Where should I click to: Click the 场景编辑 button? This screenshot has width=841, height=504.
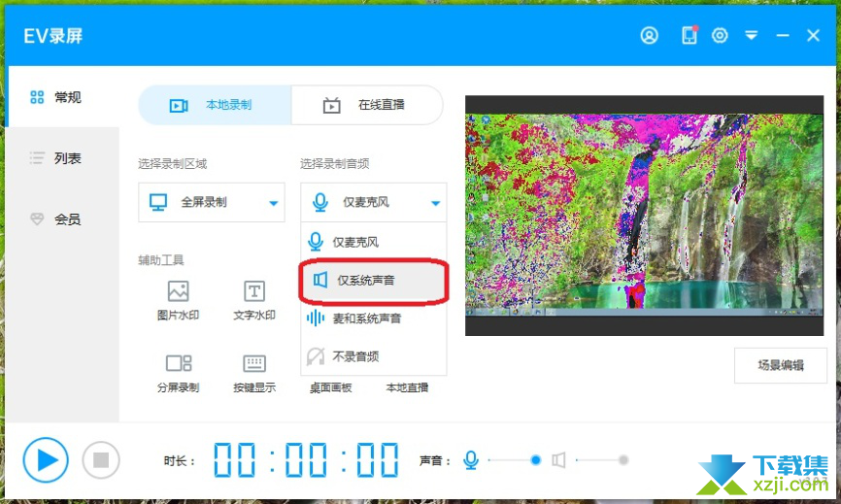pyautogui.click(x=781, y=366)
